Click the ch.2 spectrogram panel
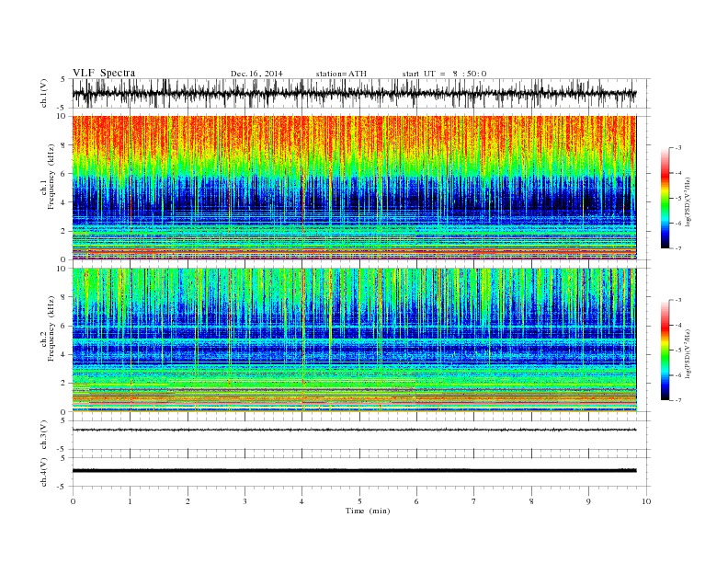Viewport: 728px width, 563px height. pos(354,340)
